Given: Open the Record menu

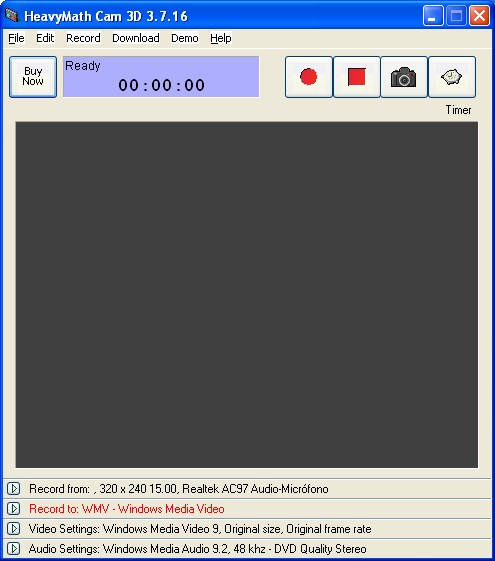Looking at the screenshot, I should coord(83,38).
